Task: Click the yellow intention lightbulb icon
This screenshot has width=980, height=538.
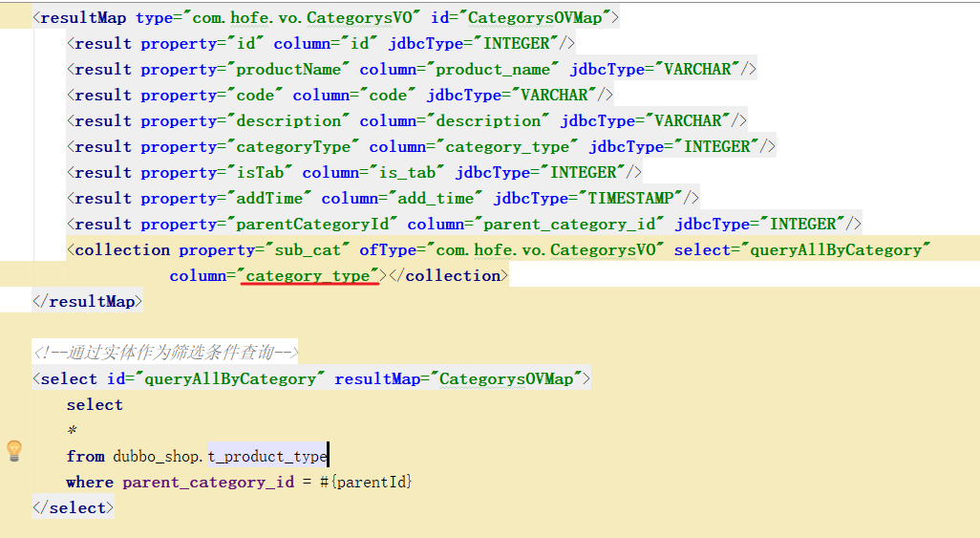Action: 14,450
